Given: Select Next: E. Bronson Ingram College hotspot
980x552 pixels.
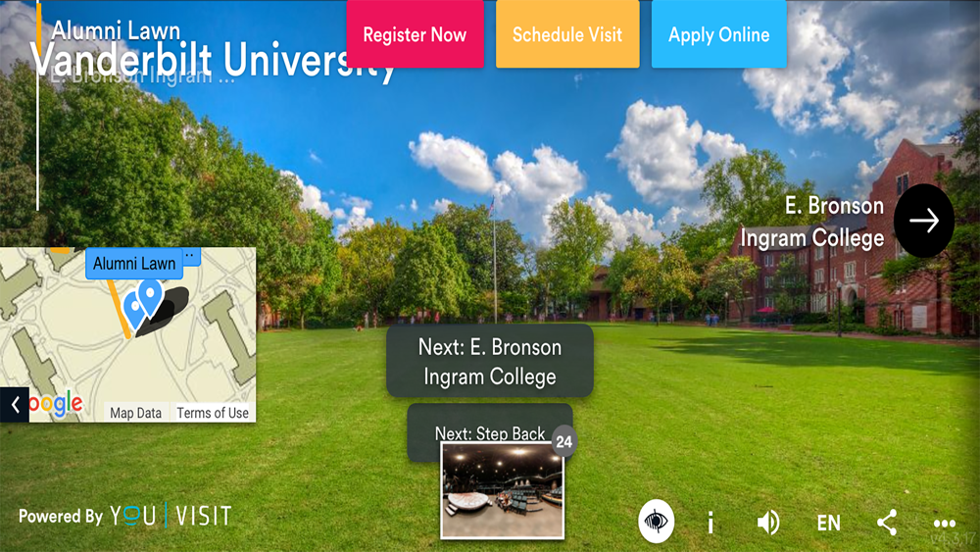Looking at the screenshot, I should [489, 361].
